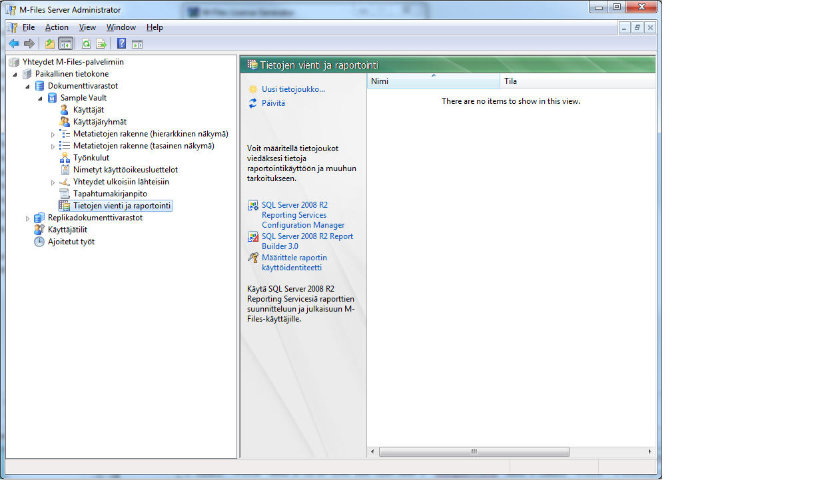
Task: Click the Tapahtumakirjanpito log icon
Action: click(x=65, y=194)
